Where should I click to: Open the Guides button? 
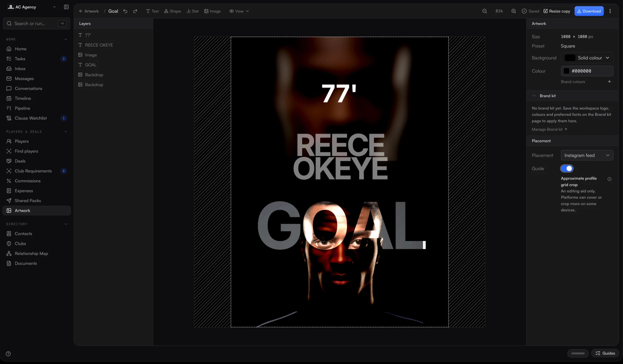tap(605, 353)
